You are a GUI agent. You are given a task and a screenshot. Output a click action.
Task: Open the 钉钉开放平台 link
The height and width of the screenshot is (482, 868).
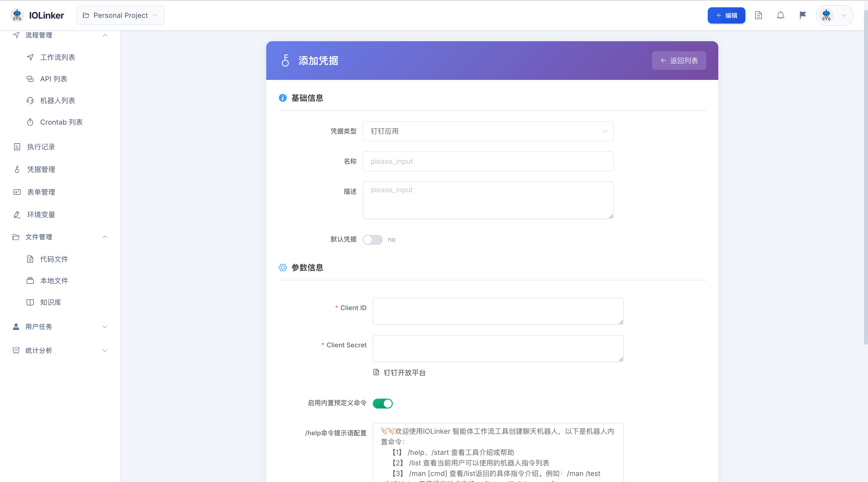pos(404,373)
